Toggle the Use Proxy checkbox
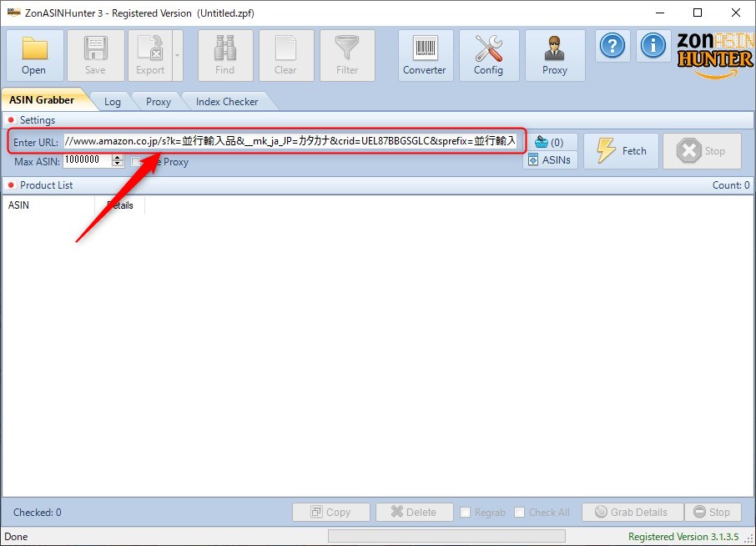Screen dimensions: 756x546 point(136,162)
